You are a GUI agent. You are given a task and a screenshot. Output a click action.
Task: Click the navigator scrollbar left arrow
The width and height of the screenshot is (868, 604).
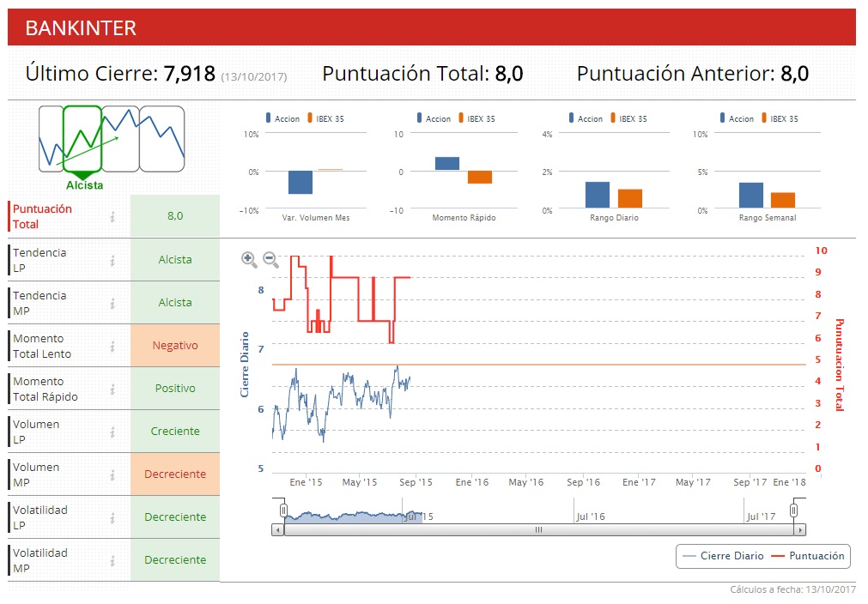tap(277, 530)
